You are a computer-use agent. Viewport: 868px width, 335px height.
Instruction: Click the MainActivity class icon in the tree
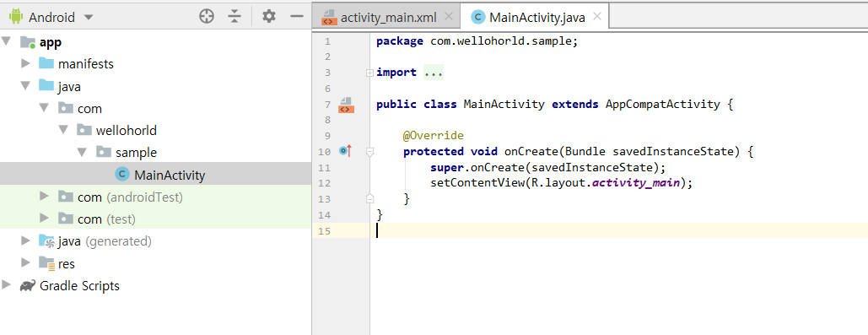tap(122, 175)
